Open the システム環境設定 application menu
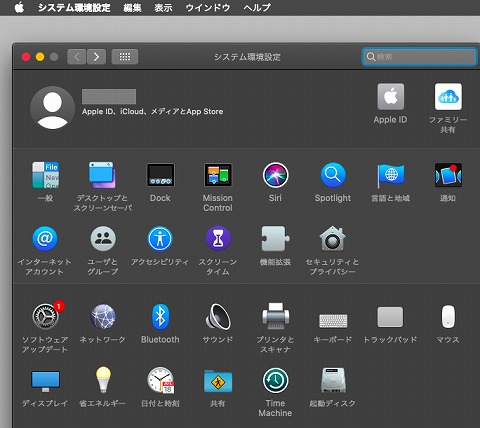The image size is (480, 428). pos(74,8)
